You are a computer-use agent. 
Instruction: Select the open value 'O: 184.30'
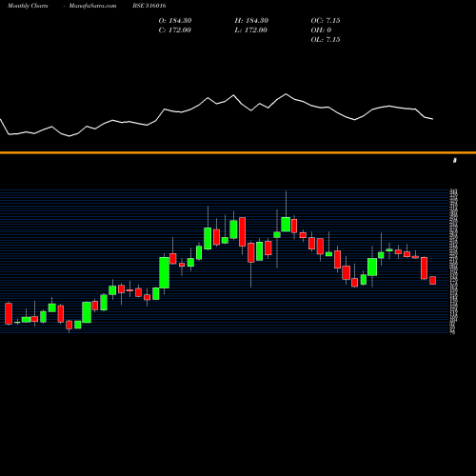pos(175,21)
